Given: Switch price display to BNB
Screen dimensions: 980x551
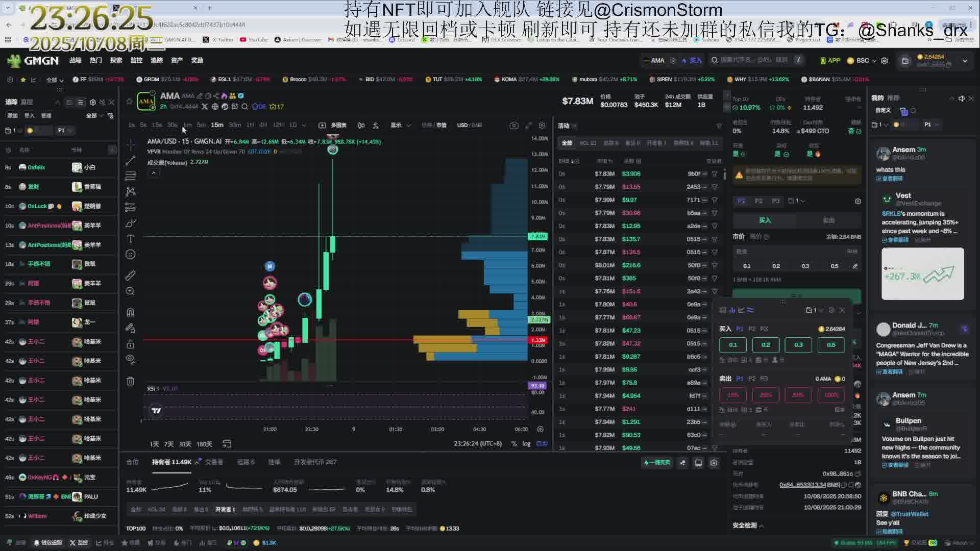Looking at the screenshot, I should (477, 125).
